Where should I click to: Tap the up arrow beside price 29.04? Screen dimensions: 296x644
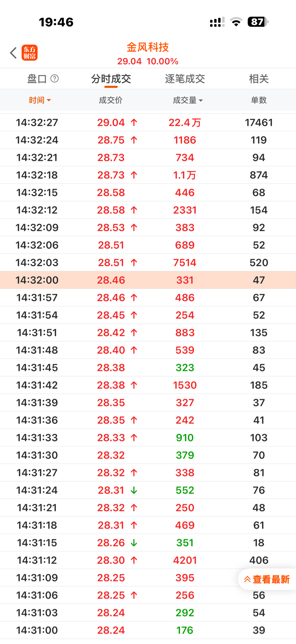[134, 123]
